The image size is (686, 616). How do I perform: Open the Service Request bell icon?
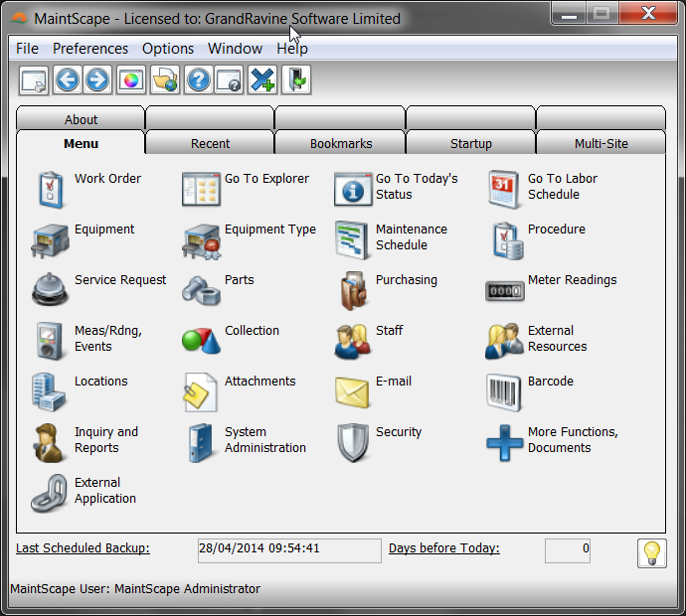[50, 288]
